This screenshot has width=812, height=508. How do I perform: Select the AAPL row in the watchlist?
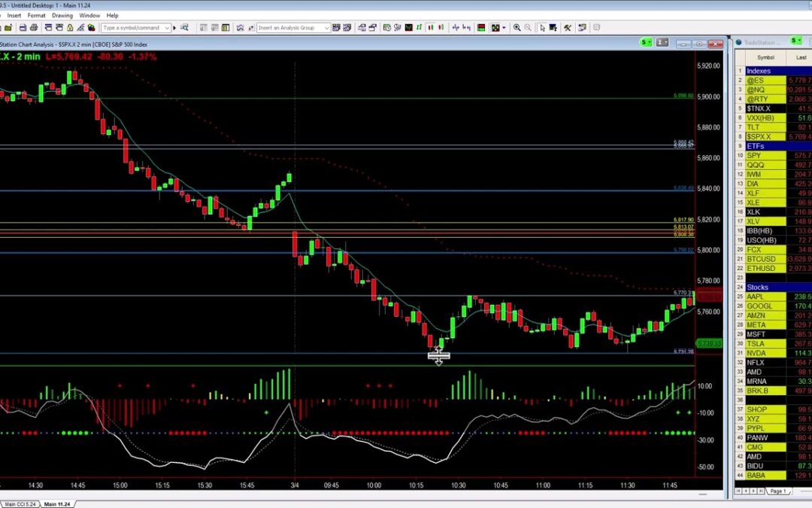pyautogui.click(x=756, y=297)
